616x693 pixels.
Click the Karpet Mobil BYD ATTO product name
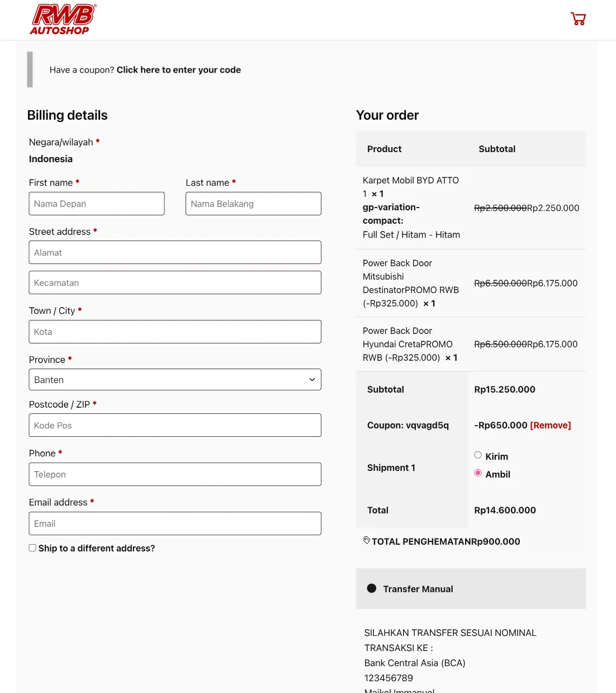410,180
